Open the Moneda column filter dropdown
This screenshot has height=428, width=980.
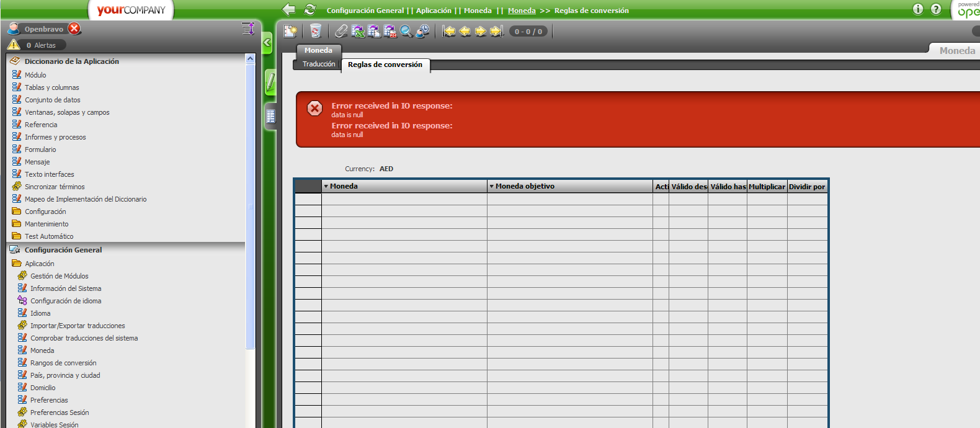coord(326,186)
